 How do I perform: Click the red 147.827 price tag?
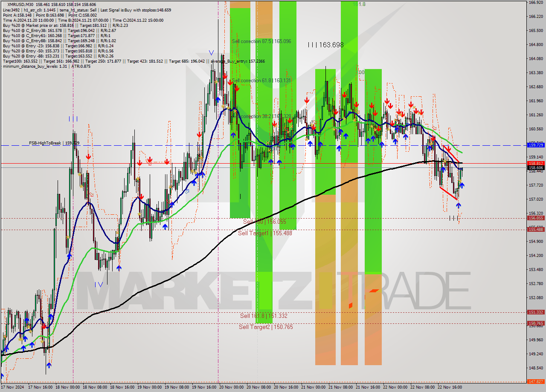click(536, 382)
